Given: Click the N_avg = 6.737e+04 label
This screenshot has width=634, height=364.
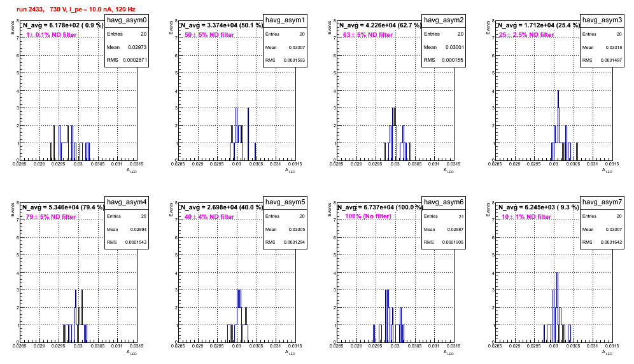Looking at the screenshot, I should click(380, 207).
